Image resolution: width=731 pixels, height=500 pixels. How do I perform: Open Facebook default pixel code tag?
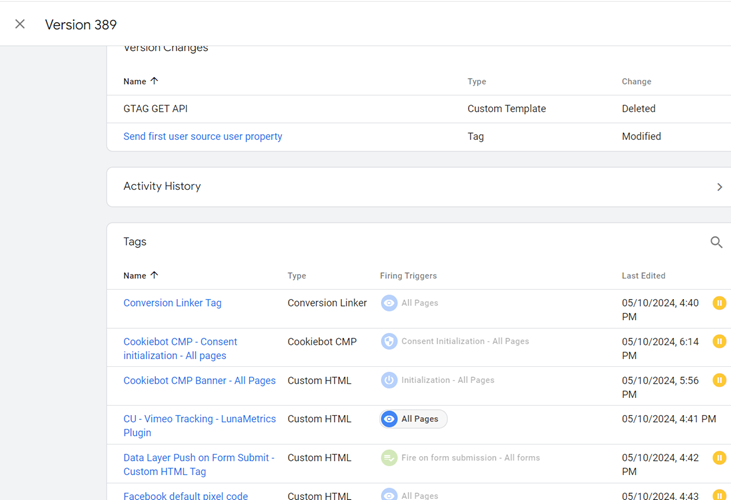coord(185,495)
